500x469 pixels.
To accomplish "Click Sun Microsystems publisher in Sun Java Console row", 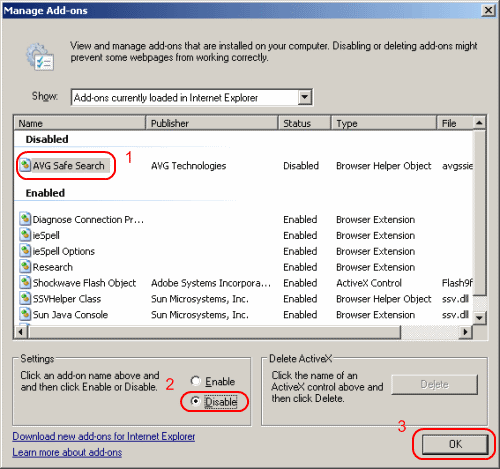I will point(200,315).
